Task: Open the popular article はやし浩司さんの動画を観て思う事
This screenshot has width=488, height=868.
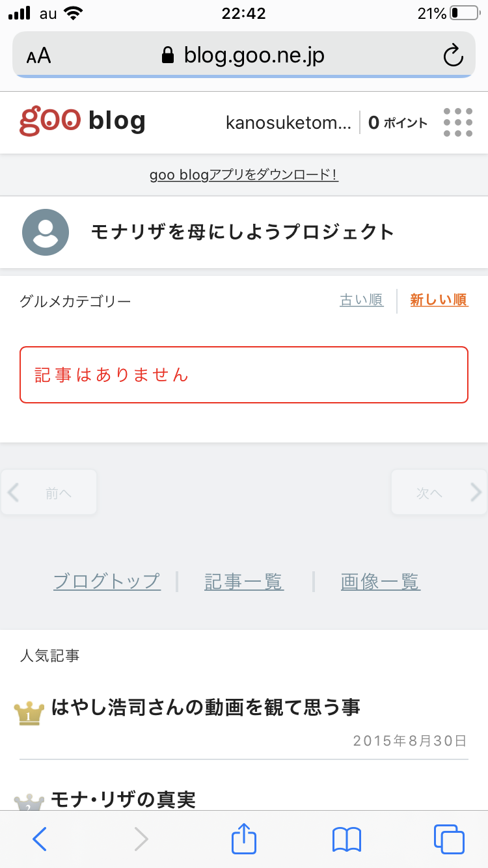Action: tap(206, 707)
